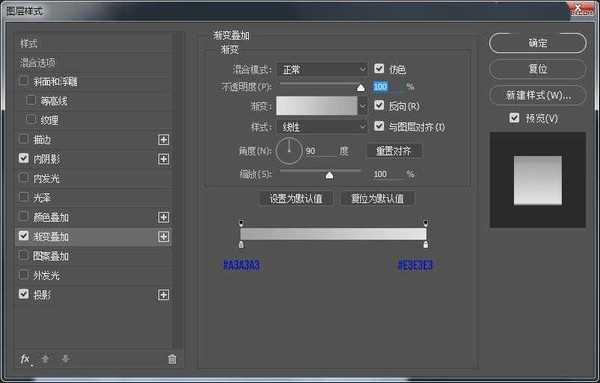Open the 样式 dropdown showing 线性

322,127
